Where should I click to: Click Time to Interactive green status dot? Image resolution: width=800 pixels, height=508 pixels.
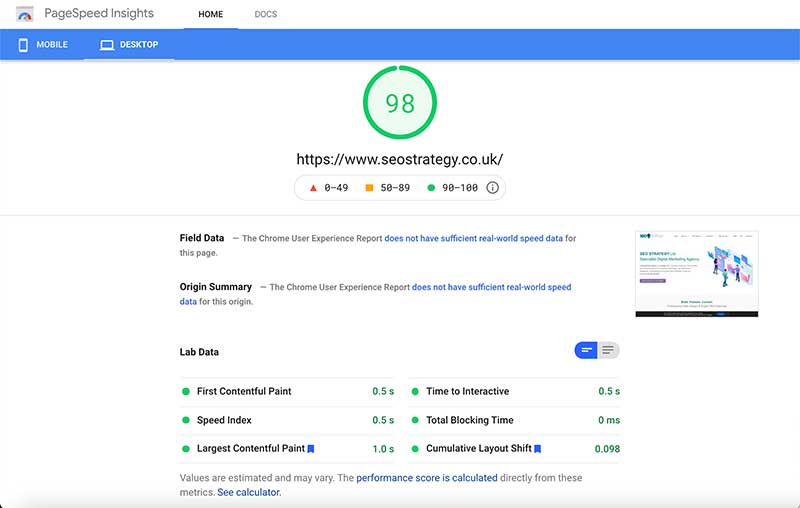415,392
